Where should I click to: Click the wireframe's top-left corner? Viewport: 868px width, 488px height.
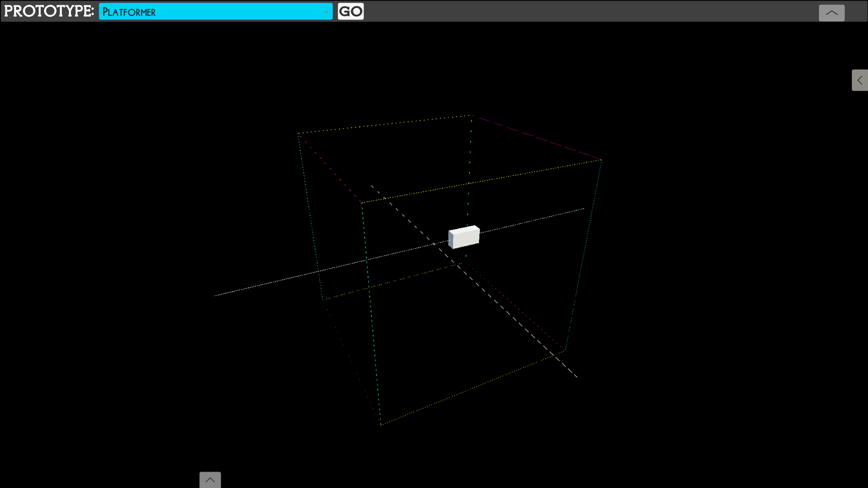pos(298,134)
